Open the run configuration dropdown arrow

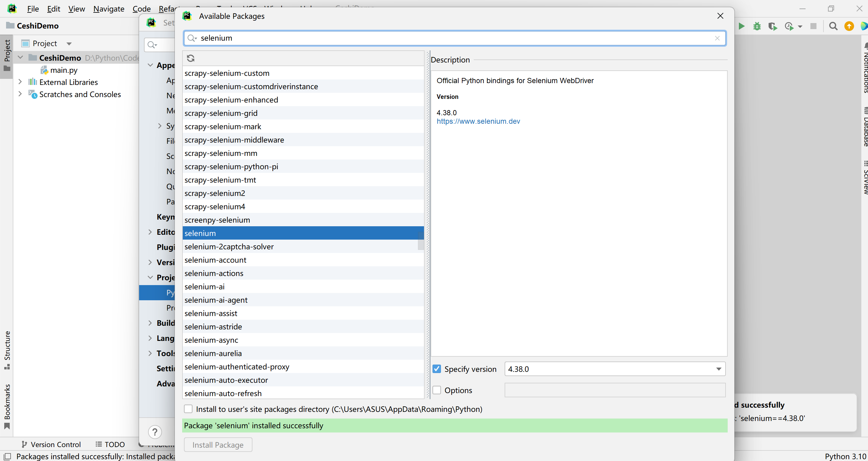[x=800, y=26]
